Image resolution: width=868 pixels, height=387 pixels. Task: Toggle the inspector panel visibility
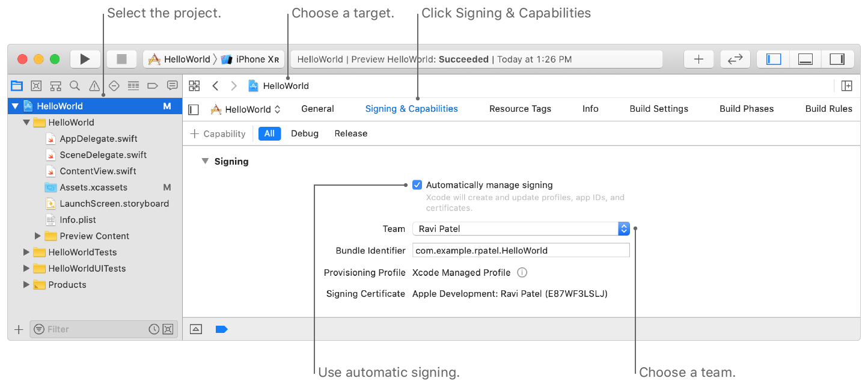point(837,59)
